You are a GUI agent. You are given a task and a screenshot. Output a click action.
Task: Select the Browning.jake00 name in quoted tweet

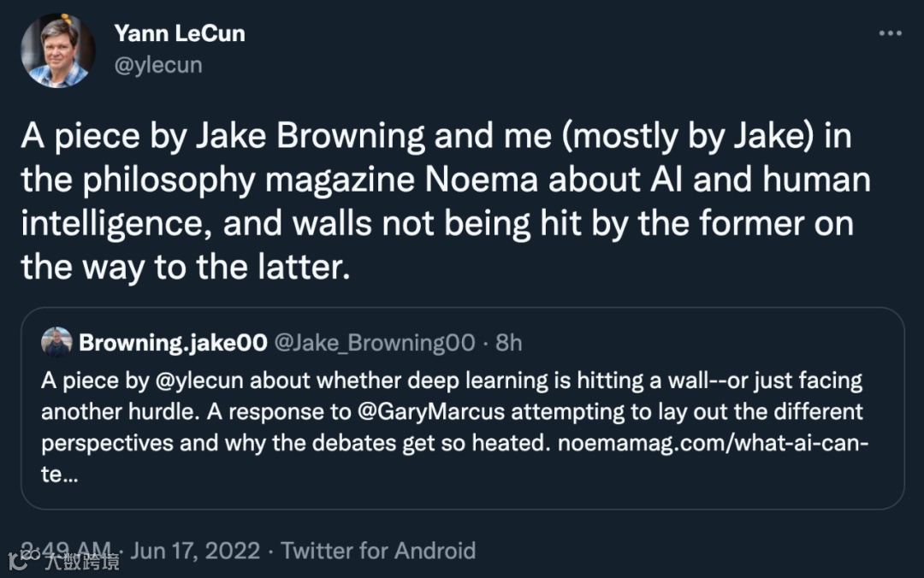pos(171,343)
